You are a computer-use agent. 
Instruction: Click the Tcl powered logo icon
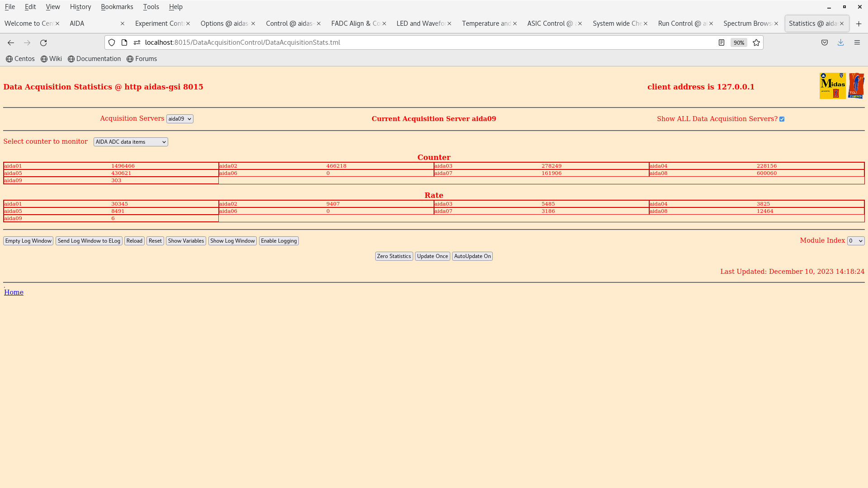click(856, 86)
